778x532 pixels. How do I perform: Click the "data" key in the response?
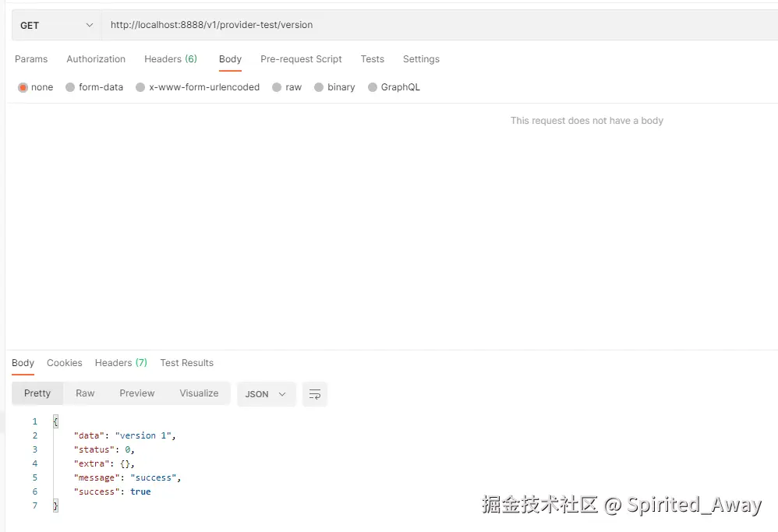coord(89,436)
